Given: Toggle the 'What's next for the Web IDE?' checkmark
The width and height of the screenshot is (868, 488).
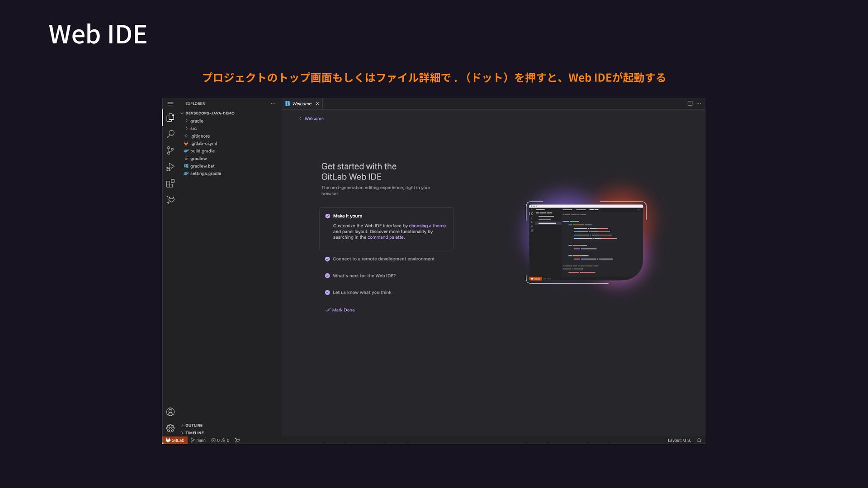Looking at the screenshot, I should pos(327,276).
